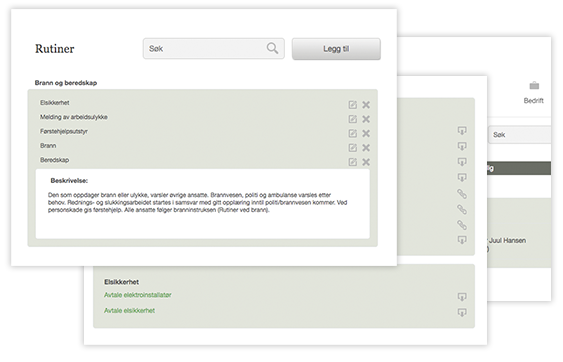Download the Avtale elsikkerhet document
This screenshot has width=563, height=362.
[462, 312]
